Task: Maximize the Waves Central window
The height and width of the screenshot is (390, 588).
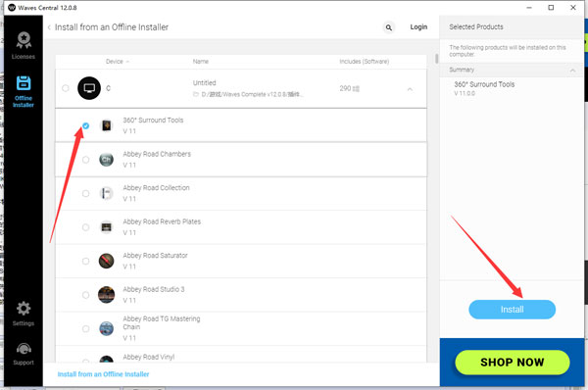Action: [x=551, y=8]
